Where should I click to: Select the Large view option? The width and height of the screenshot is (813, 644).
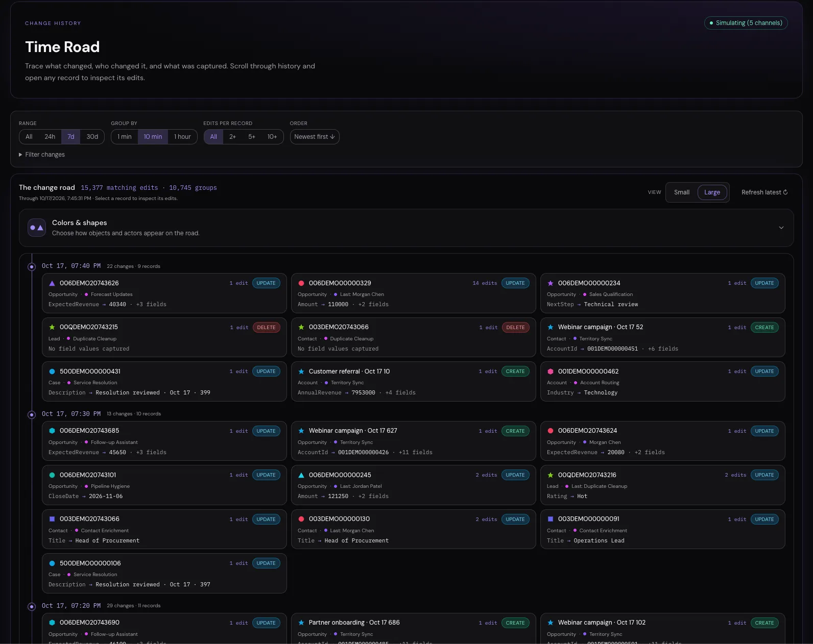712,192
